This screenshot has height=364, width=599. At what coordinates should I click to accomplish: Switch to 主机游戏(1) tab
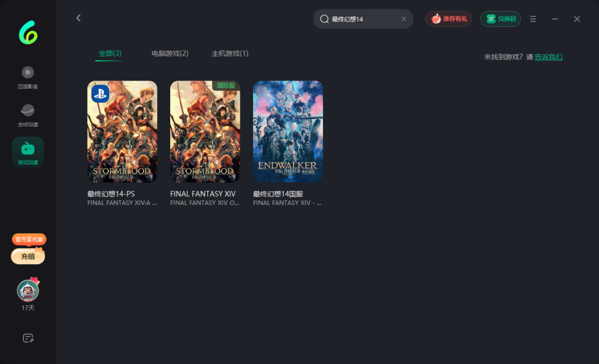(230, 54)
